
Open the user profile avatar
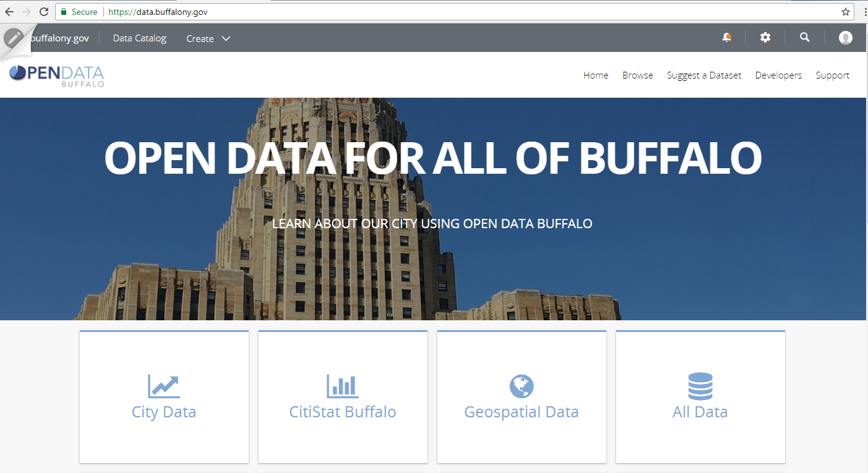pos(845,38)
